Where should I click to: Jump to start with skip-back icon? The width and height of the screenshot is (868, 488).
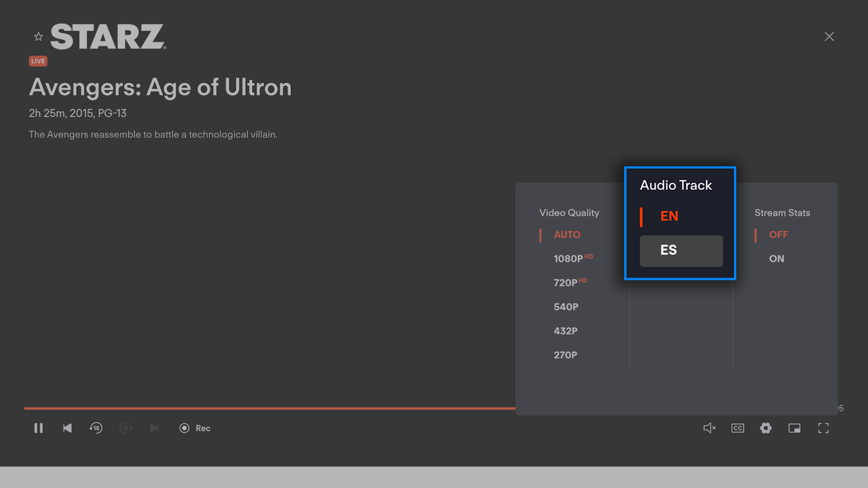click(67, 428)
